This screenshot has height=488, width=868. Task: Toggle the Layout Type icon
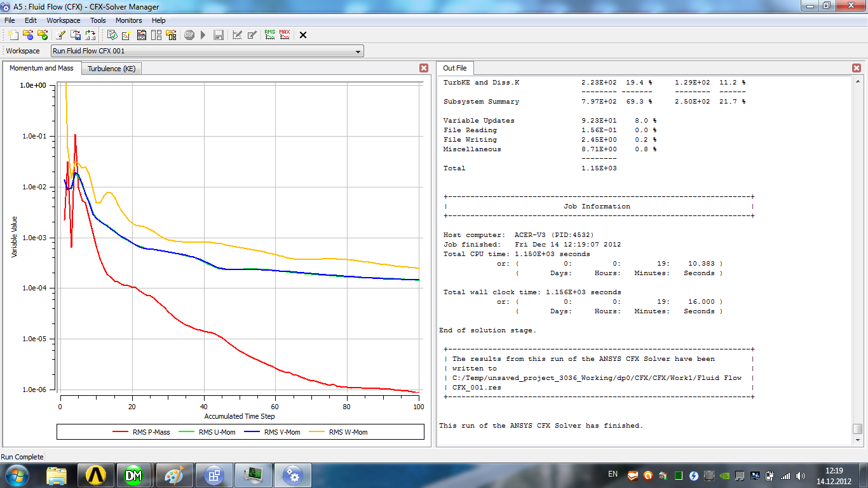click(156, 35)
